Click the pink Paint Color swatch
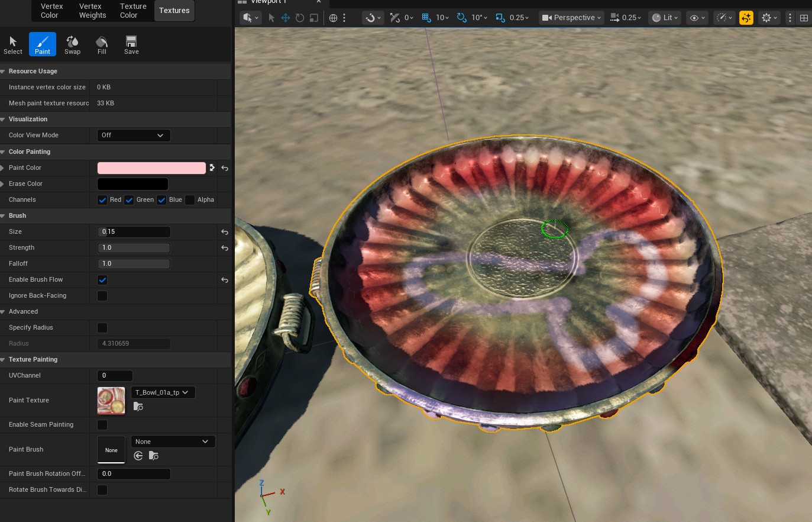The image size is (812, 522). [x=151, y=168]
